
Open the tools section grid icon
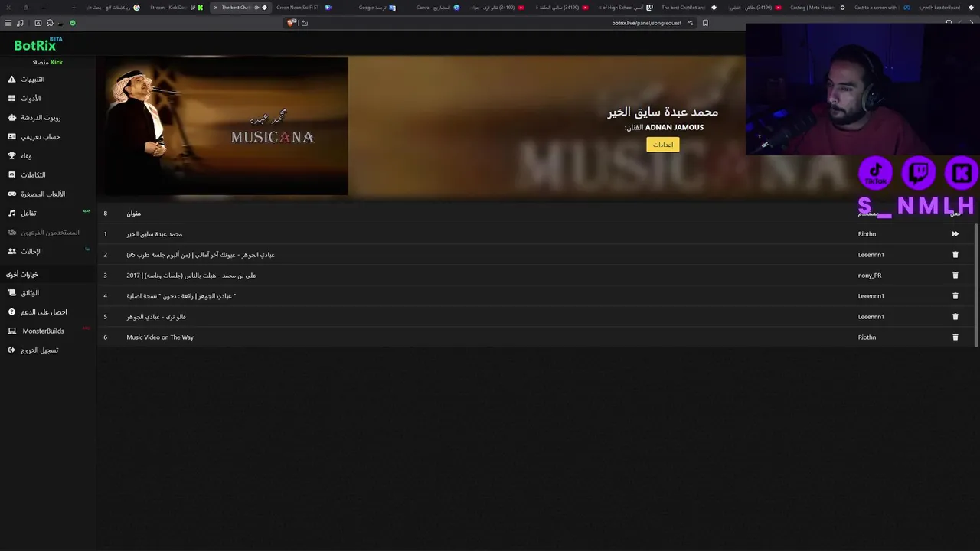[11, 98]
